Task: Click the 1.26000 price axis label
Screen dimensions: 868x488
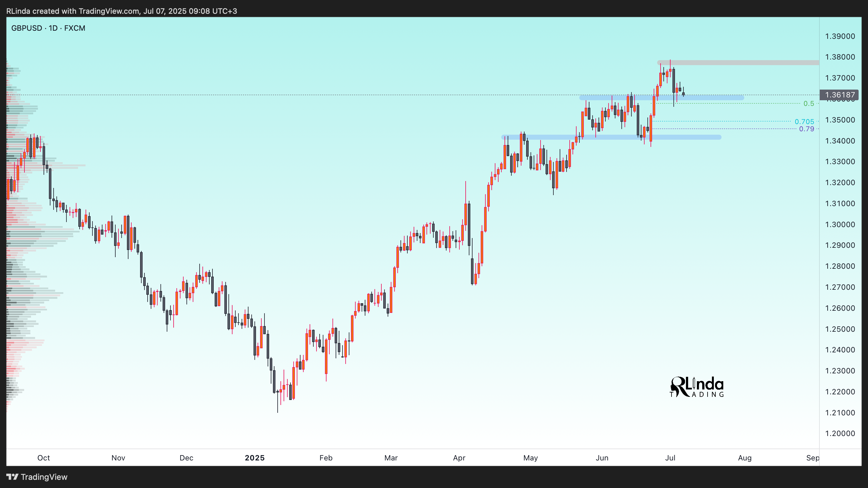Action: (840, 308)
